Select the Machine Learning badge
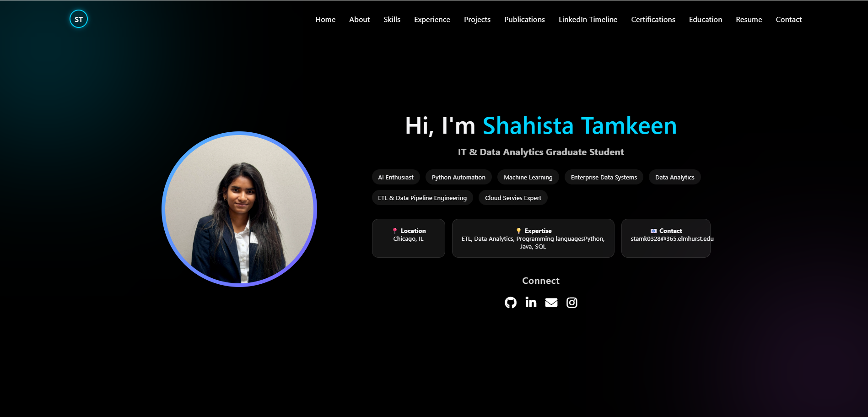The image size is (868, 417). click(528, 177)
